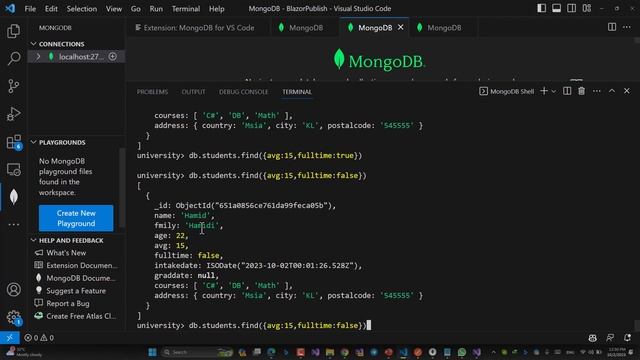640x360 pixels.
Task: Add a connection using plus icon beside localhost
Action: [x=113, y=56]
